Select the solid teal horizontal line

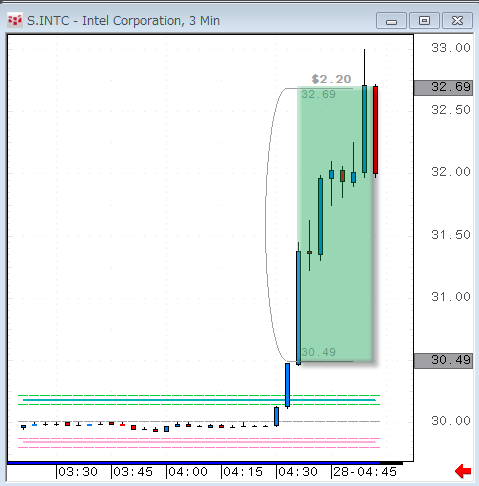point(199,400)
